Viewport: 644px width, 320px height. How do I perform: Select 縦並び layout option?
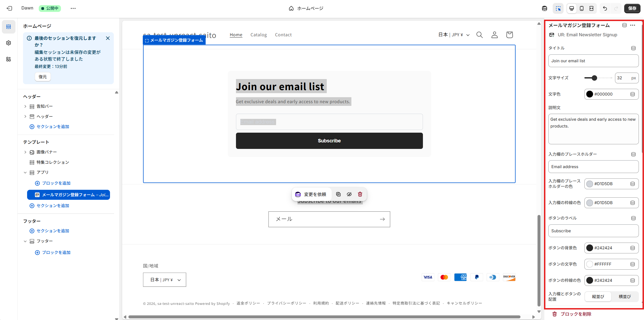click(x=598, y=296)
